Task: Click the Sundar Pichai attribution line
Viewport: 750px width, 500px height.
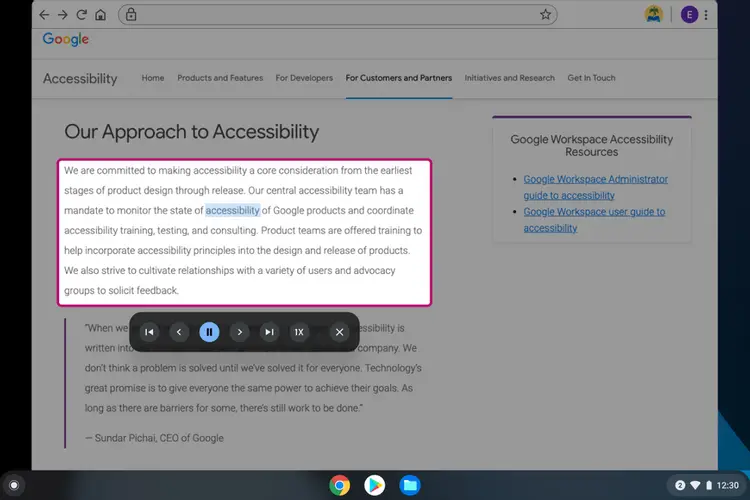Action: click(154, 438)
